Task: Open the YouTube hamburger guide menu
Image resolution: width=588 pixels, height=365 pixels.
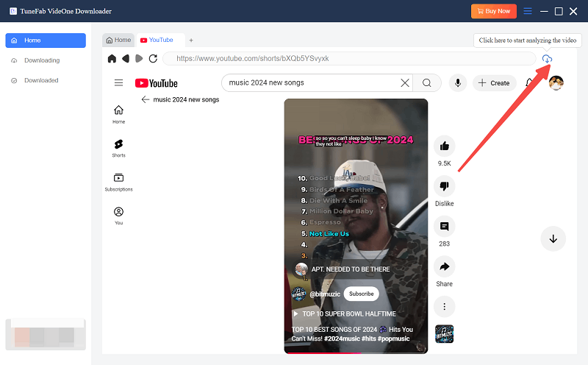Action: click(x=118, y=82)
